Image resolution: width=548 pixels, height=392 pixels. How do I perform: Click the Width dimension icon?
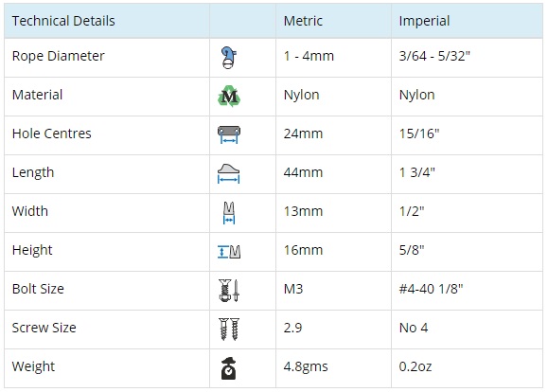pyautogui.click(x=229, y=213)
